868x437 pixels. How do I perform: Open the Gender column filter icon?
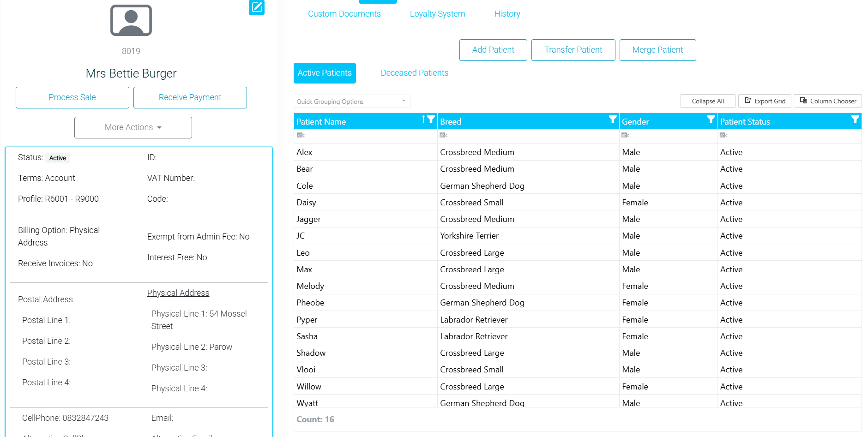(x=711, y=119)
